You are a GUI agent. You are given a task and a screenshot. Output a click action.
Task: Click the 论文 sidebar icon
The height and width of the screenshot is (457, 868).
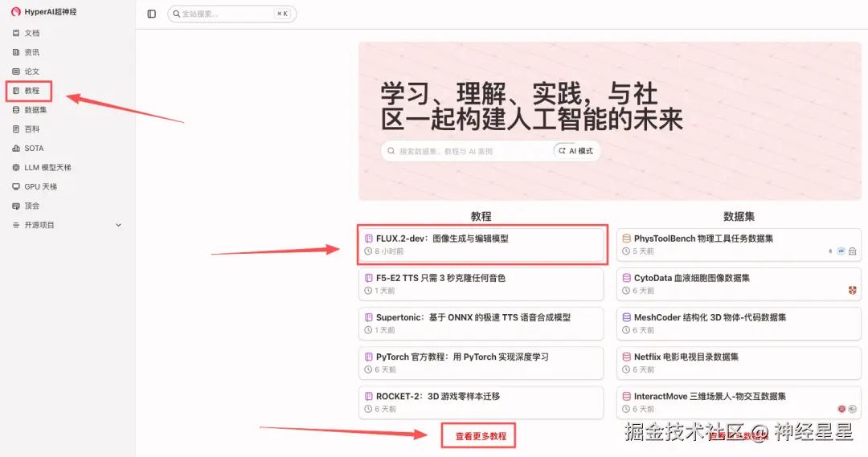16,71
